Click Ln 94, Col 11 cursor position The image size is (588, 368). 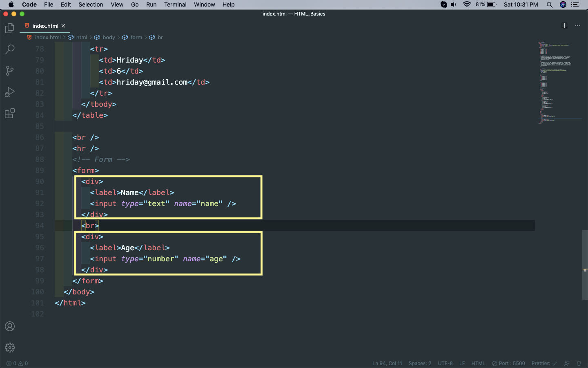(387, 363)
